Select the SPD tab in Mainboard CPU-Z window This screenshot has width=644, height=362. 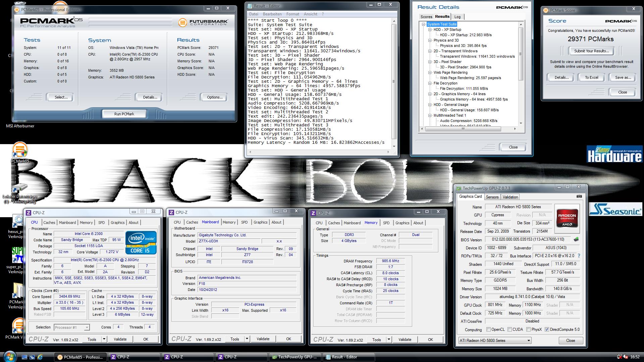tap(244, 222)
